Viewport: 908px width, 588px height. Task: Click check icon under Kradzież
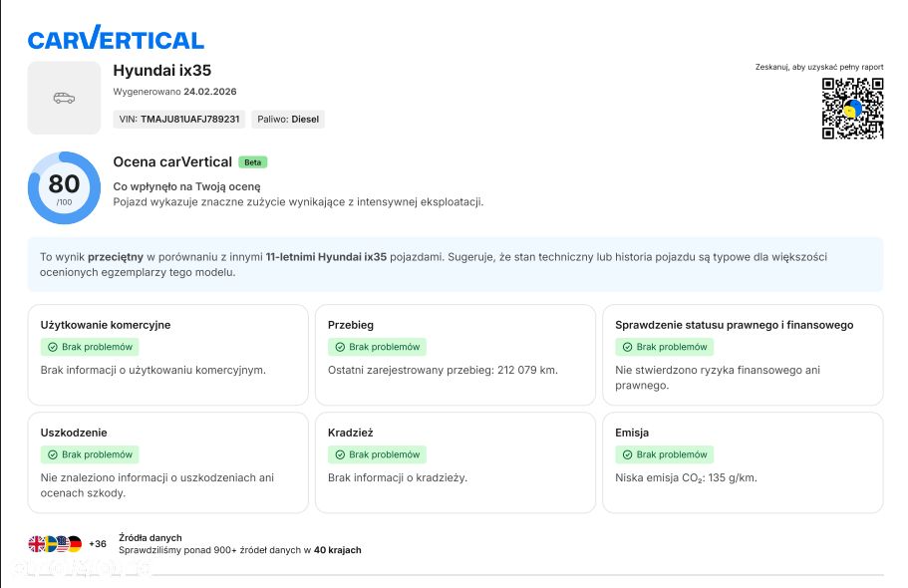point(339,454)
